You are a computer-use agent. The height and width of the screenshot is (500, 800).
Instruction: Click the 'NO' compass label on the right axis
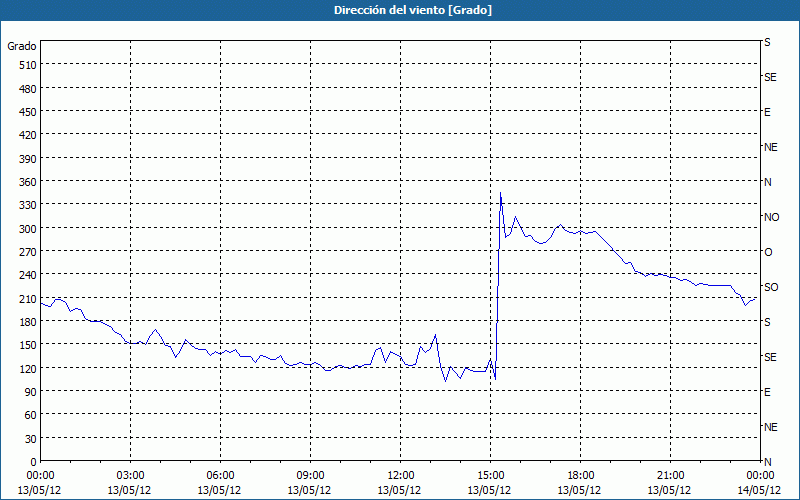pos(771,217)
